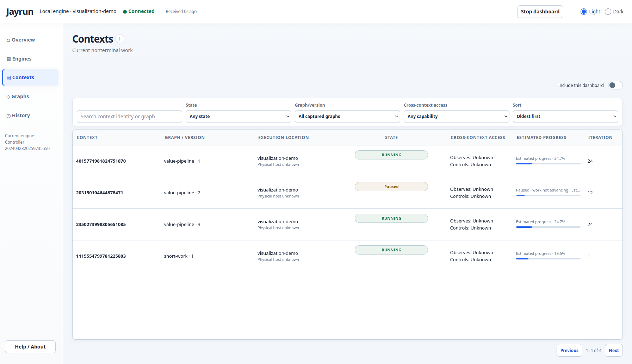Image resolution: width=632 pixels, height=364 pixels.
Task: Click the controller ID 2024042320259735550
Action: click(x=27, y=149)
